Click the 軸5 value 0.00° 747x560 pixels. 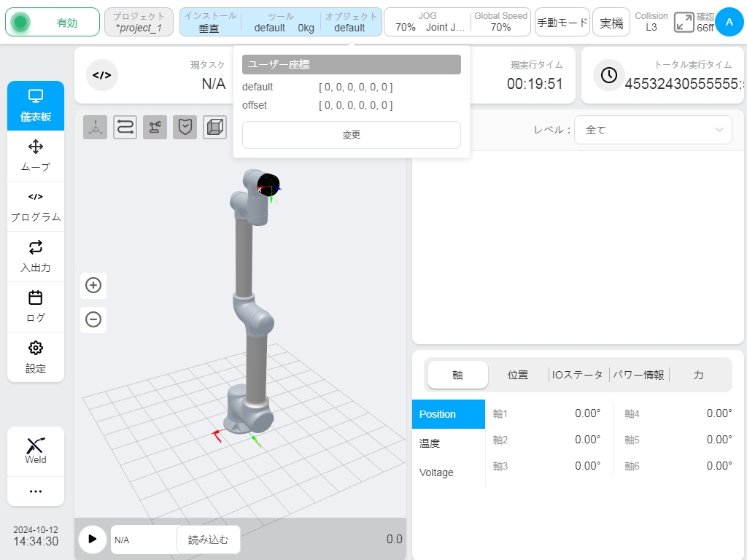[719, 440]
